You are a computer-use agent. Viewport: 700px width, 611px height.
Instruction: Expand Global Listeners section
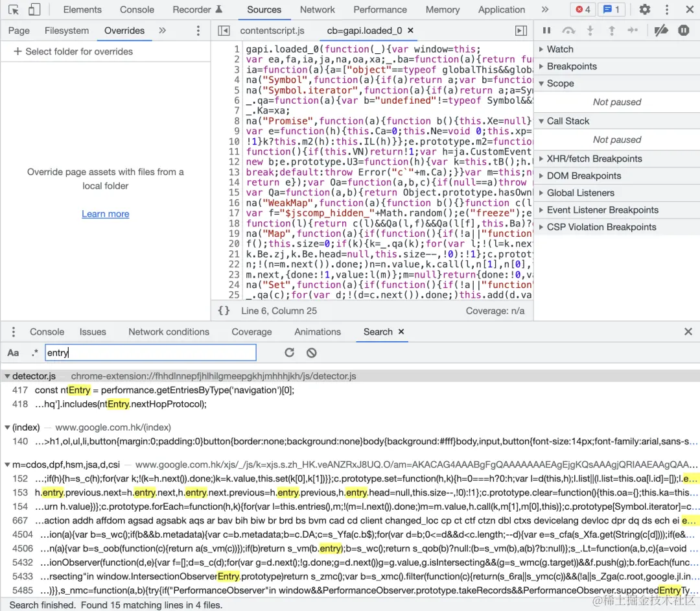point(616,193)
